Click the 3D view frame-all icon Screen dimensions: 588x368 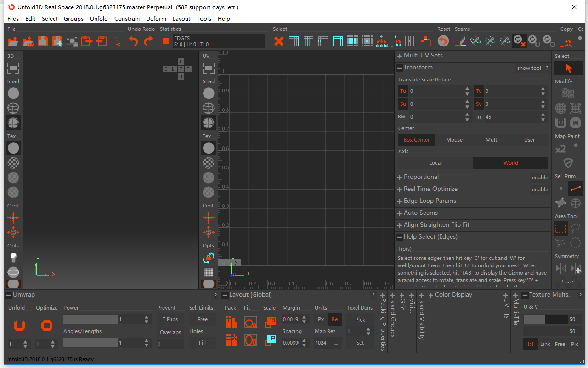tap(13, 68)
